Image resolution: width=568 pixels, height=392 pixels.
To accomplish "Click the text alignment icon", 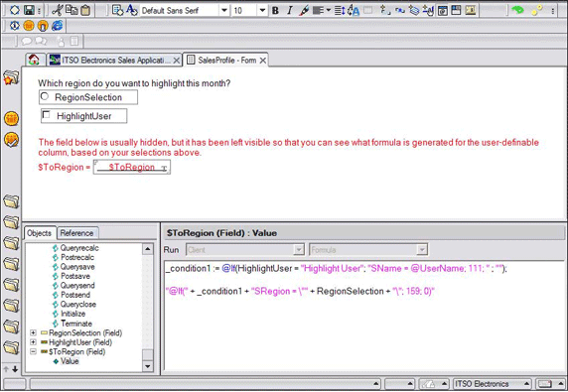I will 318,11.
